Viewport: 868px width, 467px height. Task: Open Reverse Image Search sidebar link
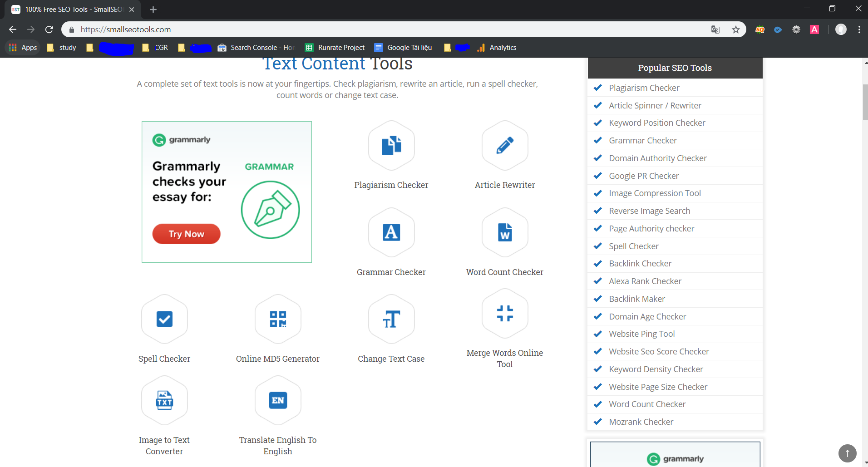pos(649,211)
